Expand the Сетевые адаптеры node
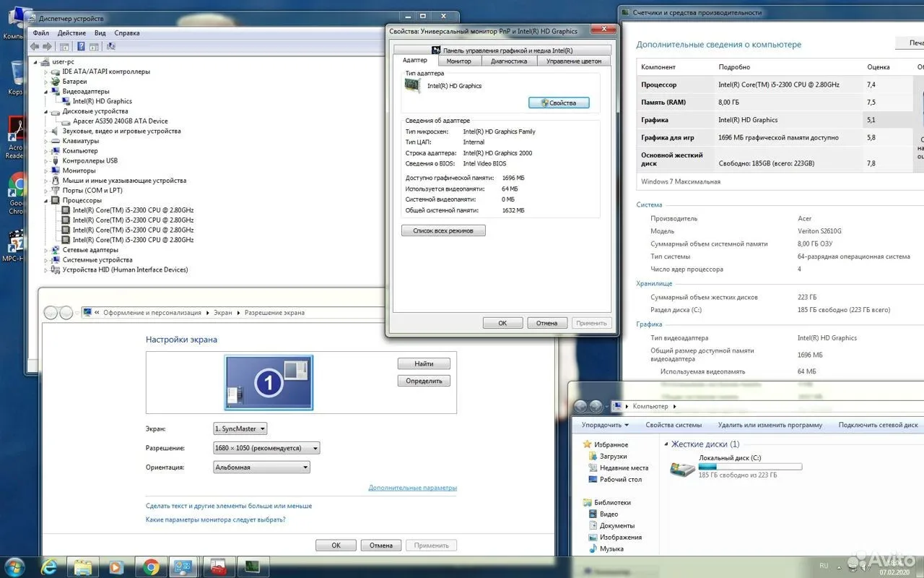Viewport: 924px width, 578px height. tap(46, 249)
